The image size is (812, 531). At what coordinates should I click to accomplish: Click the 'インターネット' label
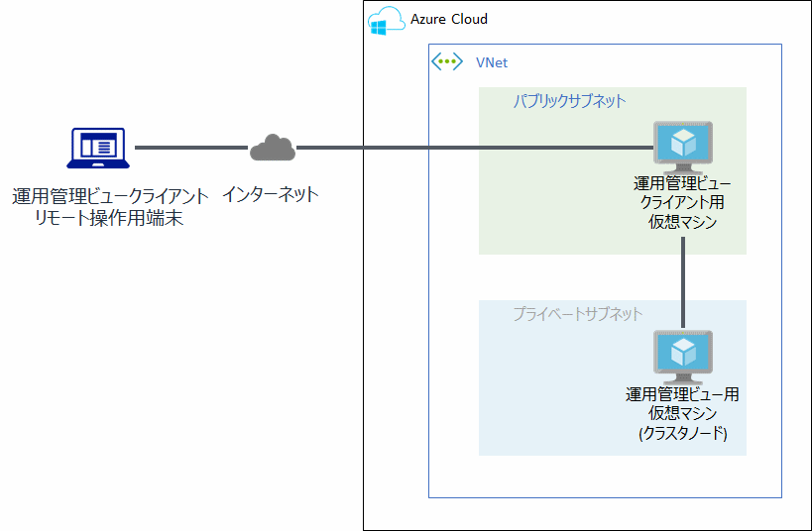coord(271,194)
